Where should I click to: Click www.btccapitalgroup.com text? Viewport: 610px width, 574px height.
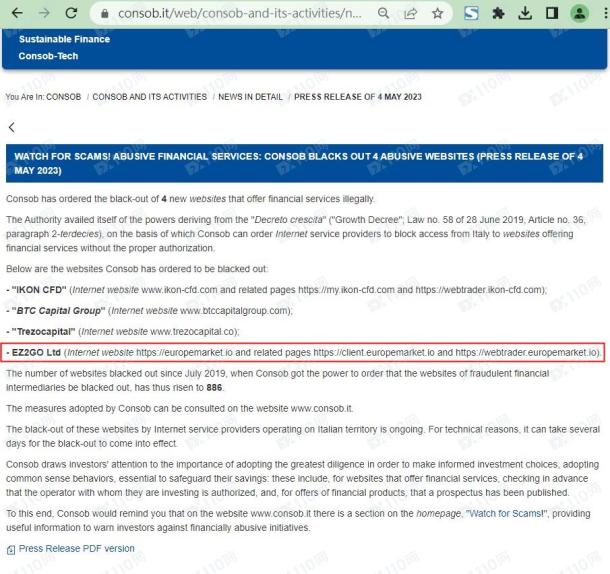tap(234, 311)
